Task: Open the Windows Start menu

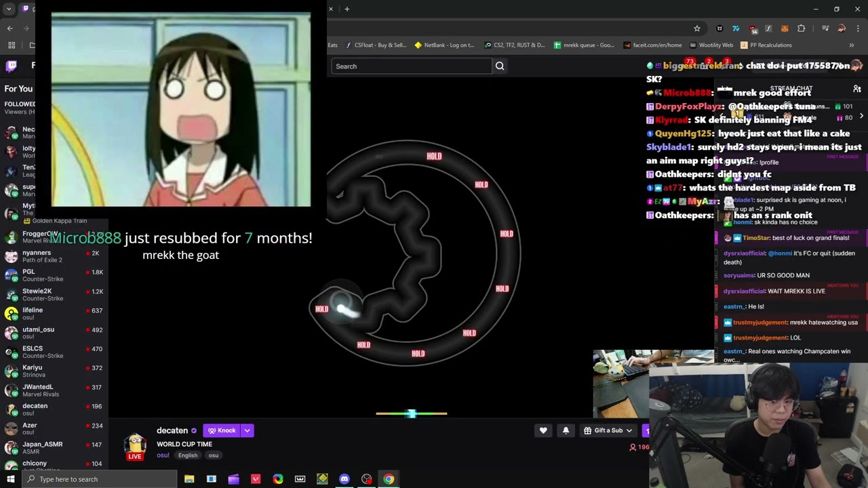Action: point(11,479)
